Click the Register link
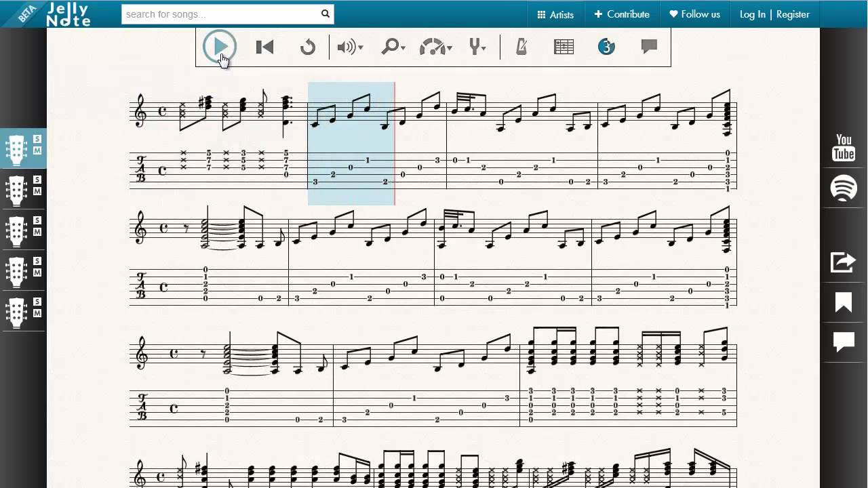 tap(793, 14)
